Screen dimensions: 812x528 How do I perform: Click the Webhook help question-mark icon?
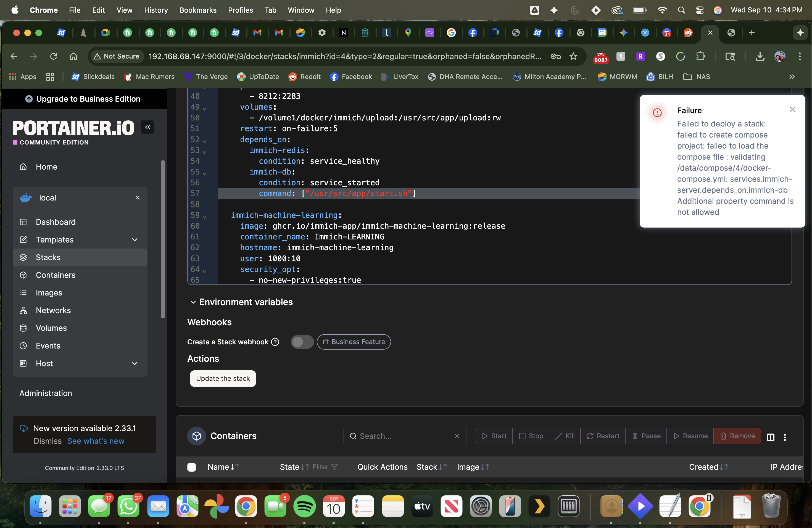tap(275, 342)
